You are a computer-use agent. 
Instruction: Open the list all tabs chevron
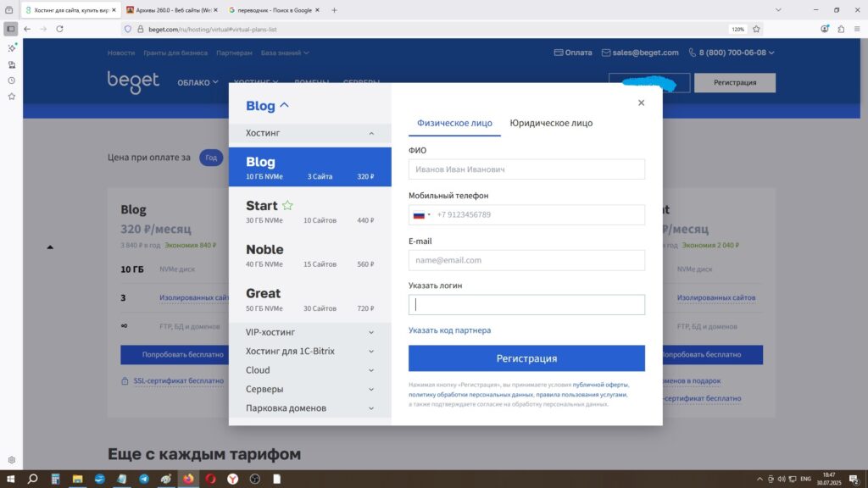[778, 10]
